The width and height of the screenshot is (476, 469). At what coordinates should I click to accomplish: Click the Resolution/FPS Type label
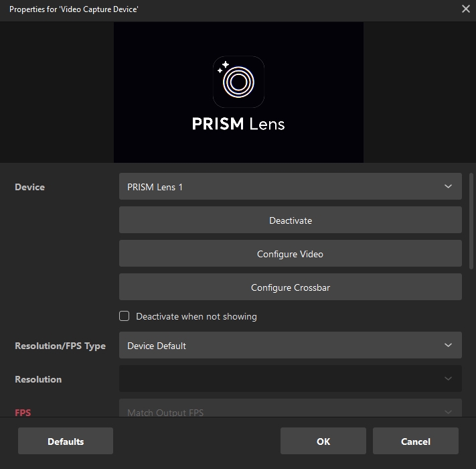pyautogui.click(x=60, y=346)
